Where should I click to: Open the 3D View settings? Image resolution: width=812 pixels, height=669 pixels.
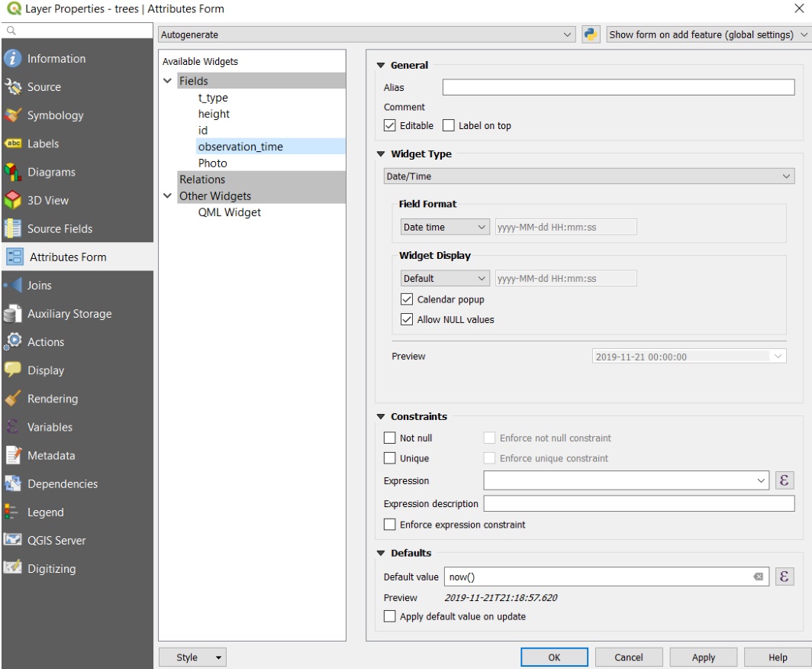pyautogui.click(x=47, y=200)
